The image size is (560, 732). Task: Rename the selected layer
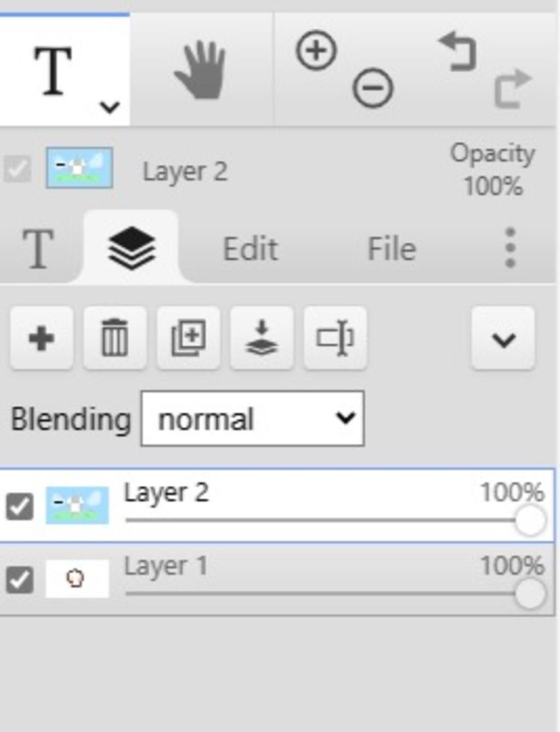(x=335, y=338)
